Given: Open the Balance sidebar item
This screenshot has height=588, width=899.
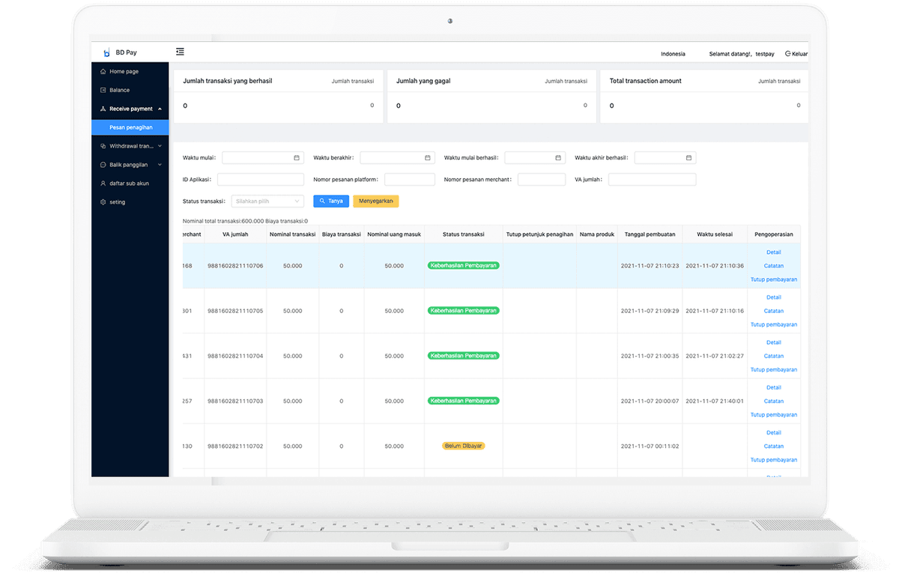Looking at the screenshot, I should point(119,90).
